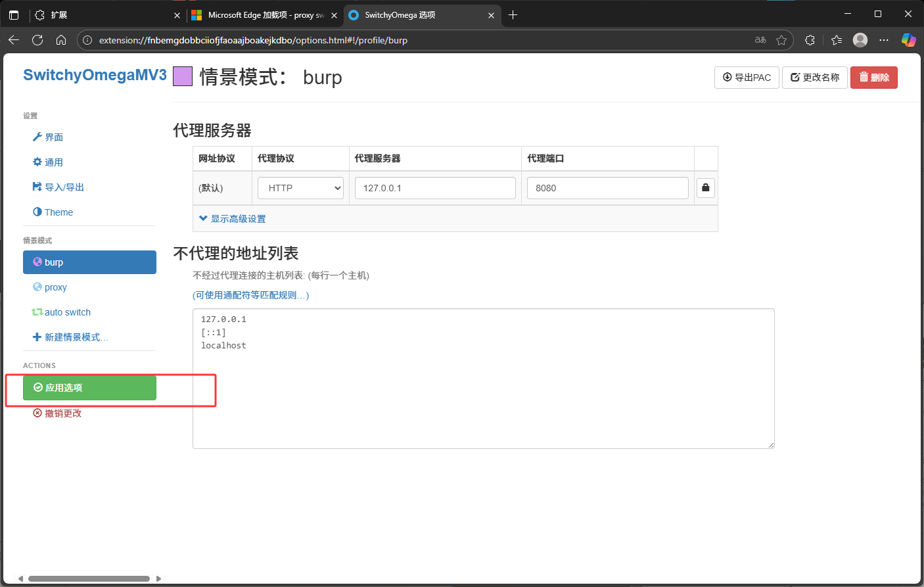Screen dimensions: 924x587
Task: Click the scrollbar left arrow
Action: [x=20, y=579]
